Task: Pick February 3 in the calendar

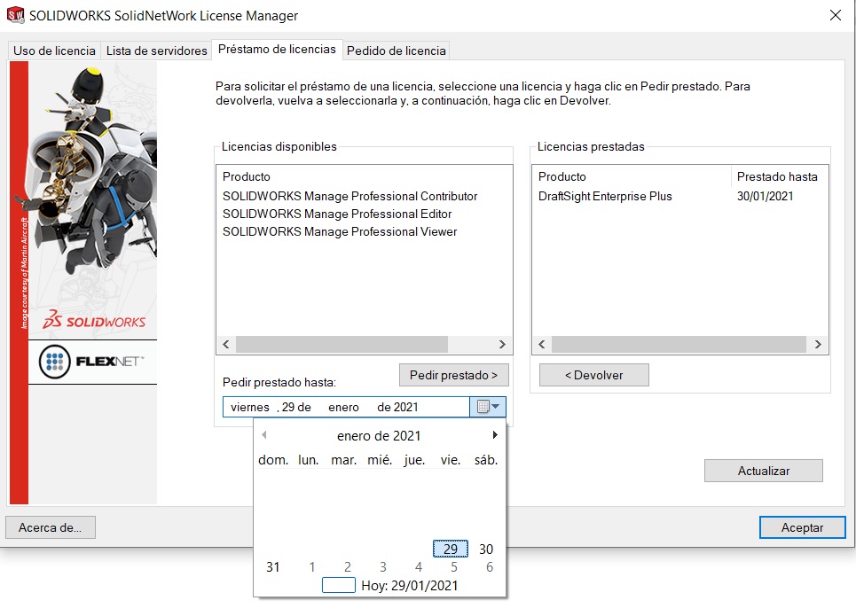Action: (x=382, y=567)
